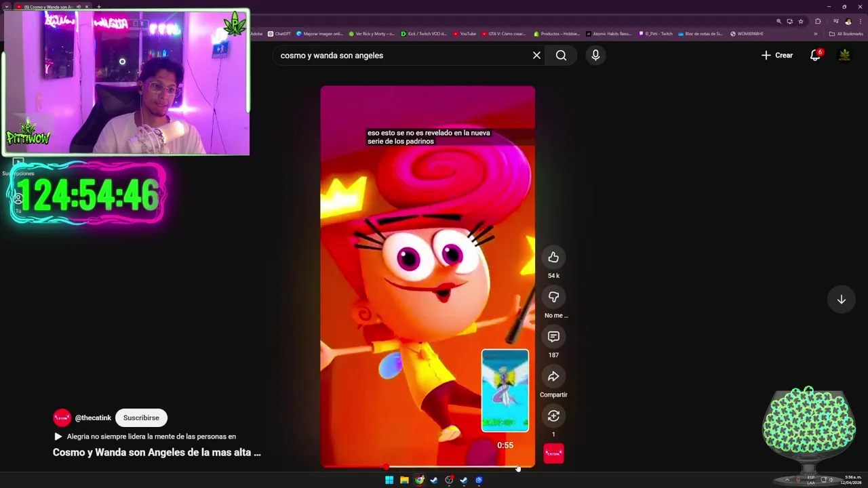
Task: Open the 'El_Pitti - Twitch' bookmark
Action: pos(656,34)
